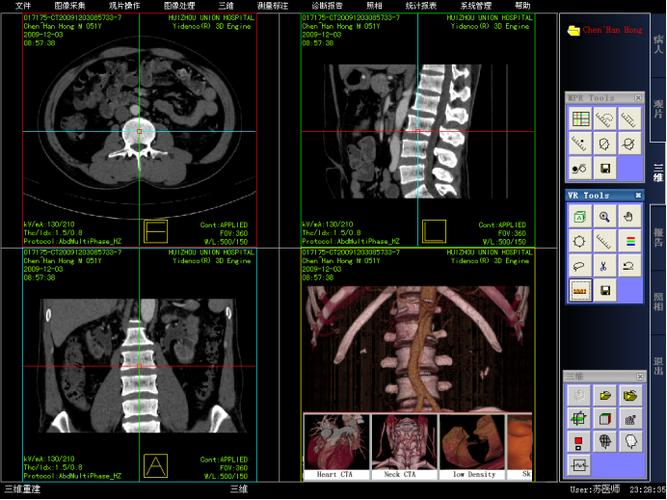
Task: Pick the wireframe mesh head icon
Action: [x=604, y=442]
